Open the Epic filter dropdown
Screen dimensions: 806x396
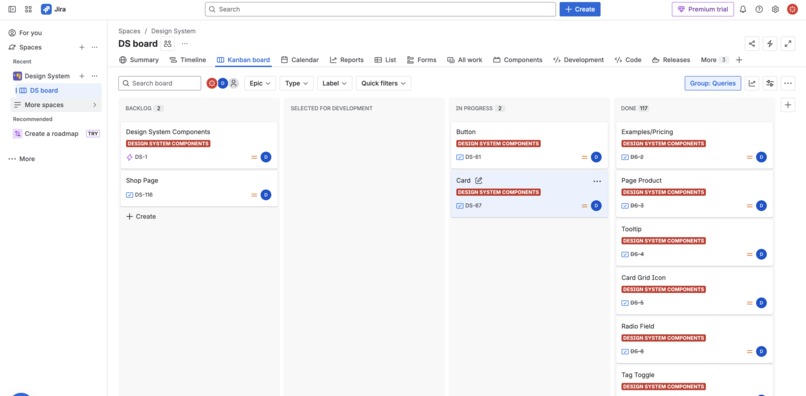pyautogui.click(x=260, y=83)
